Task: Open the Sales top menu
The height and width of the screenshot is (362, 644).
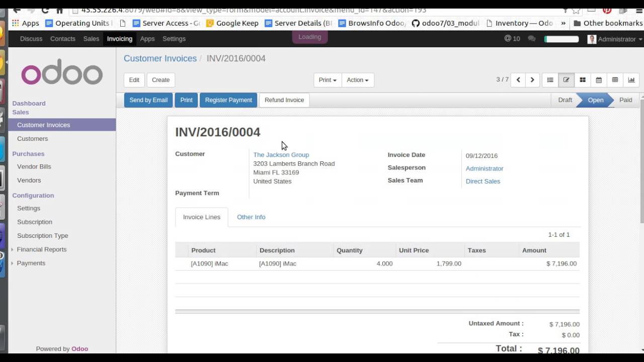Action: 91,39
